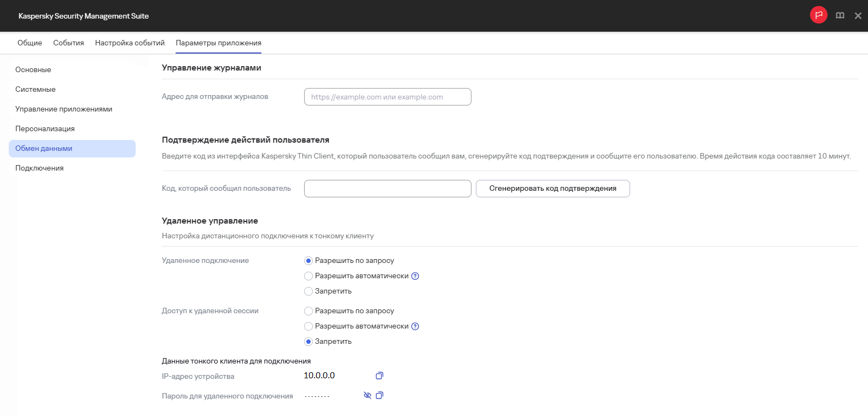Switch to the Общие tab
Image resolution: width=868 pixels, height=416 pixels.
tap(30, 43)
